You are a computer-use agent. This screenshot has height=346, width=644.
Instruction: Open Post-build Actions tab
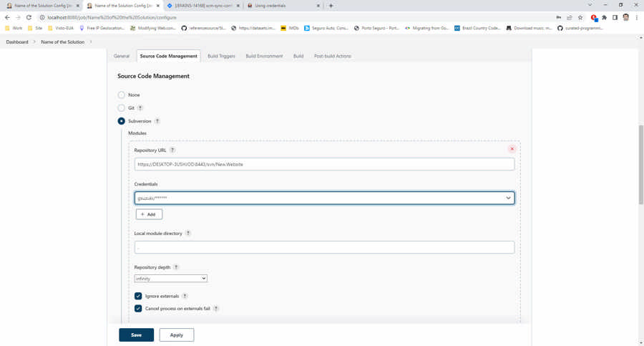[332, 56]
